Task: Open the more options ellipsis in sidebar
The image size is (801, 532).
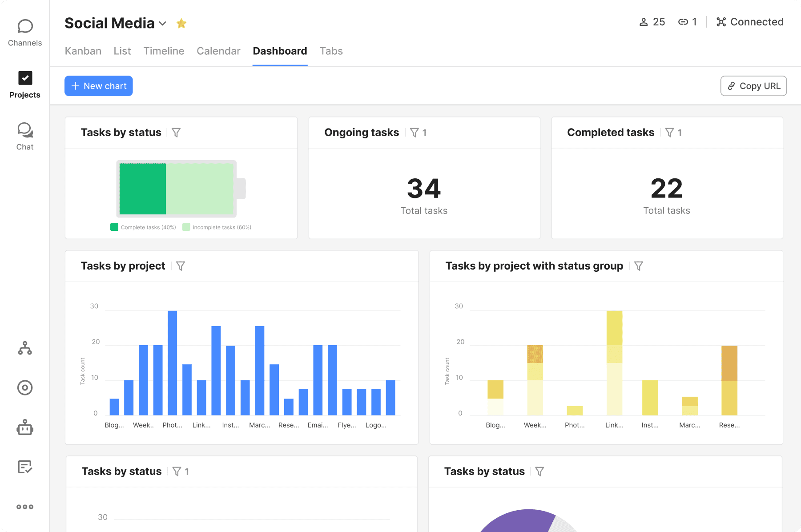Action: point(25,507)
